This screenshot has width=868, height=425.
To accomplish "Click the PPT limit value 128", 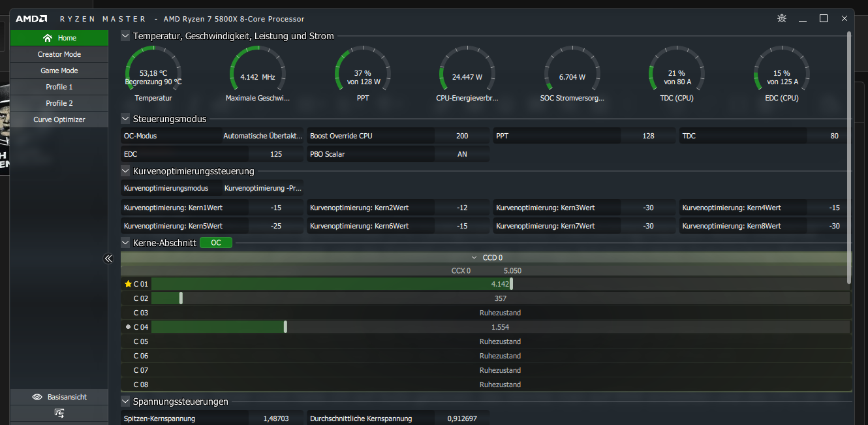I will (x=648, y=136).
